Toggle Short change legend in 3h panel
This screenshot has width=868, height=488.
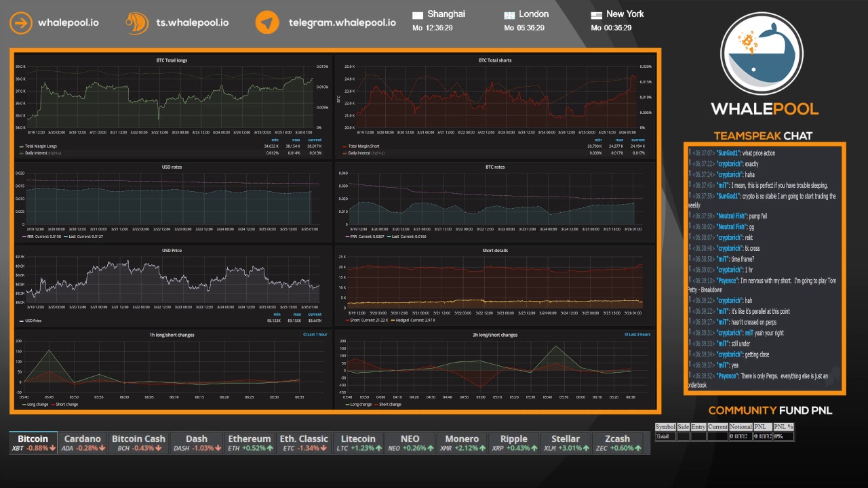pos(389,405)
